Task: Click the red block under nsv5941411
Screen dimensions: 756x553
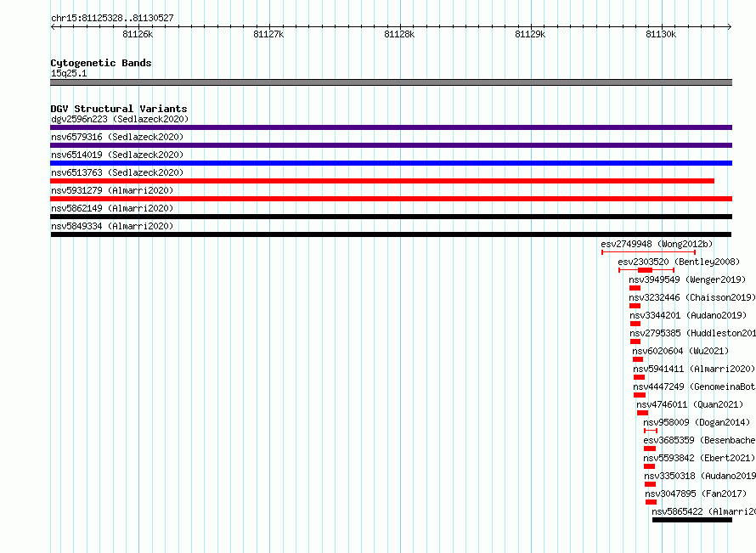Action: tap(640, 377)
